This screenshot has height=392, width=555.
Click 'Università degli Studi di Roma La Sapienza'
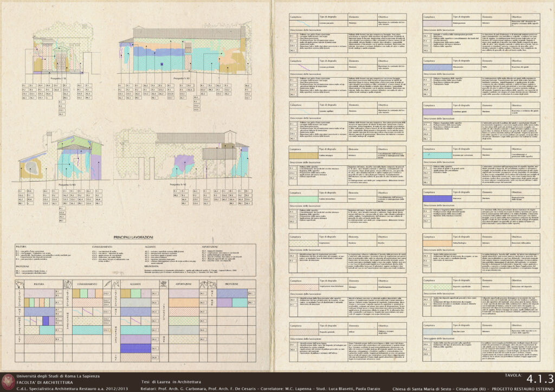(58, 376)
